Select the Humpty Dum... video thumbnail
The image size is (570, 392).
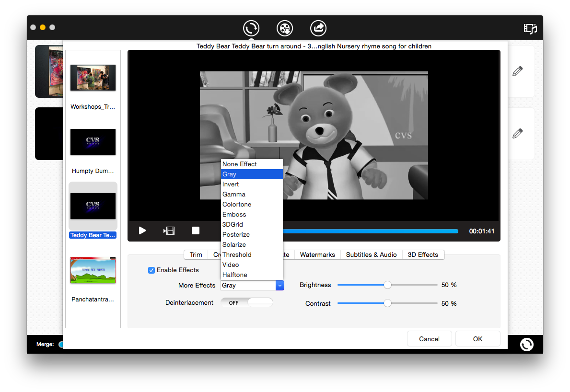[x=93, y=142]
